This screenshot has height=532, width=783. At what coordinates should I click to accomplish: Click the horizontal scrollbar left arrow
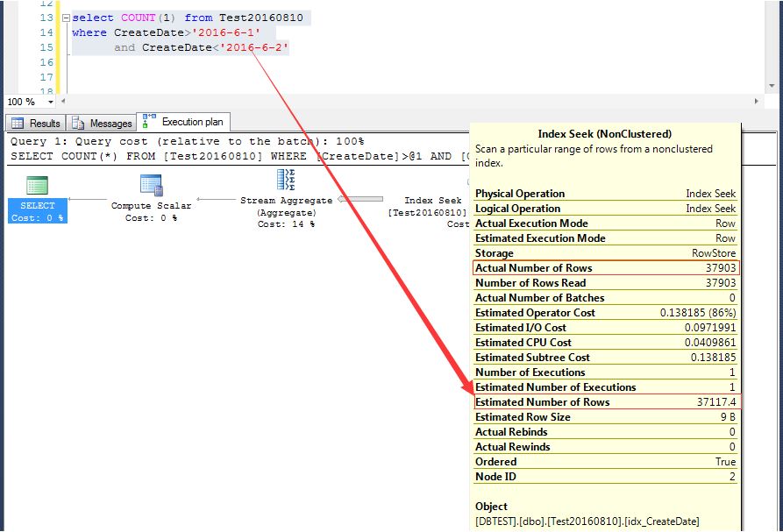tap(63, 102)
